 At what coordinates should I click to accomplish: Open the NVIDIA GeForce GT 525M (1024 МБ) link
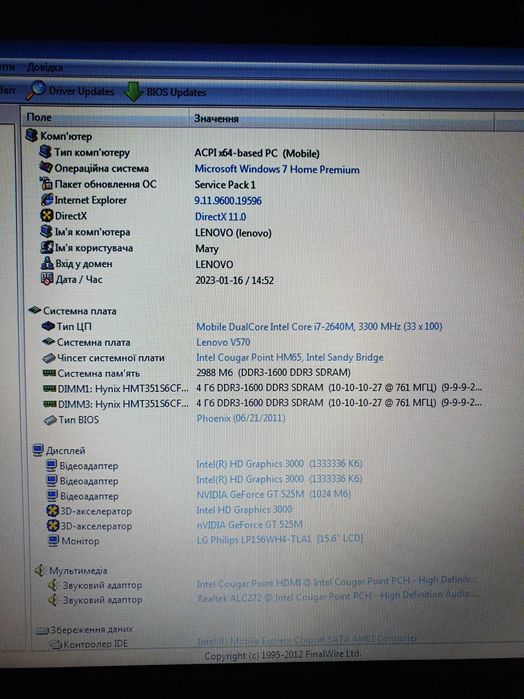click(274, 494)
